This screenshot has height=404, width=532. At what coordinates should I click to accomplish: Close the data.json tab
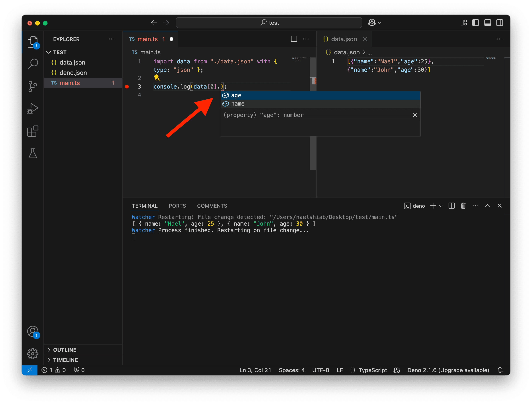point(365,39)
